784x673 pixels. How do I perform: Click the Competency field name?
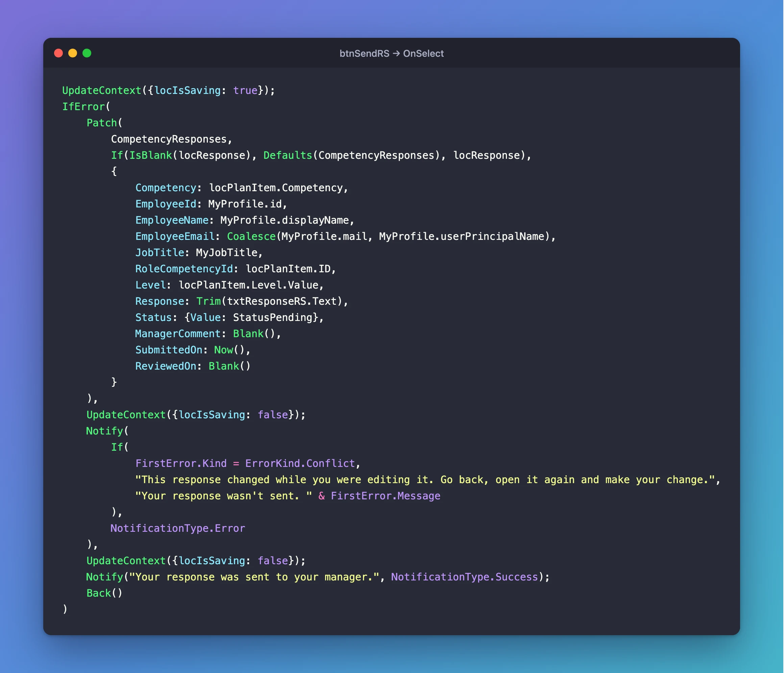tap(166, 188)
